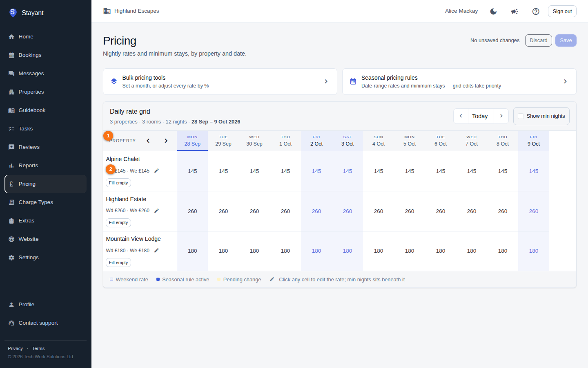Edit Mountain View Lodge rates pencil
This screenshot has width=588, height=368.
coord(156,250)
